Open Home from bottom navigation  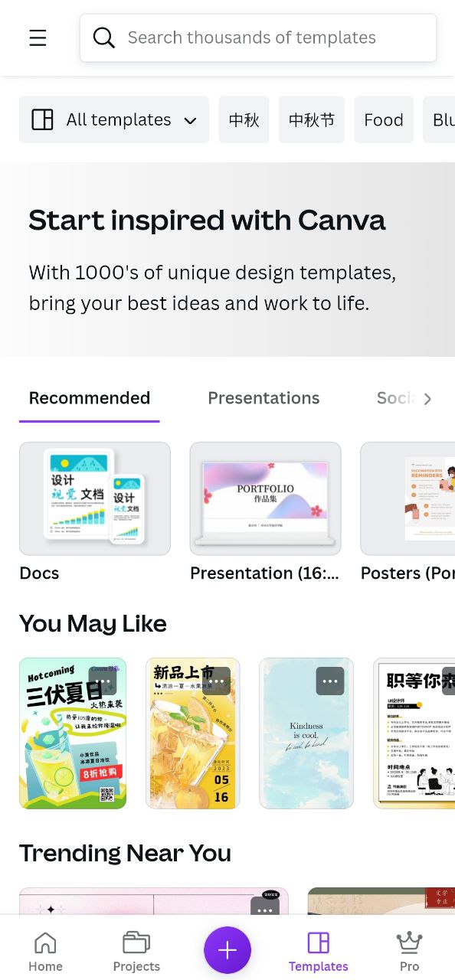coord(45,952)
